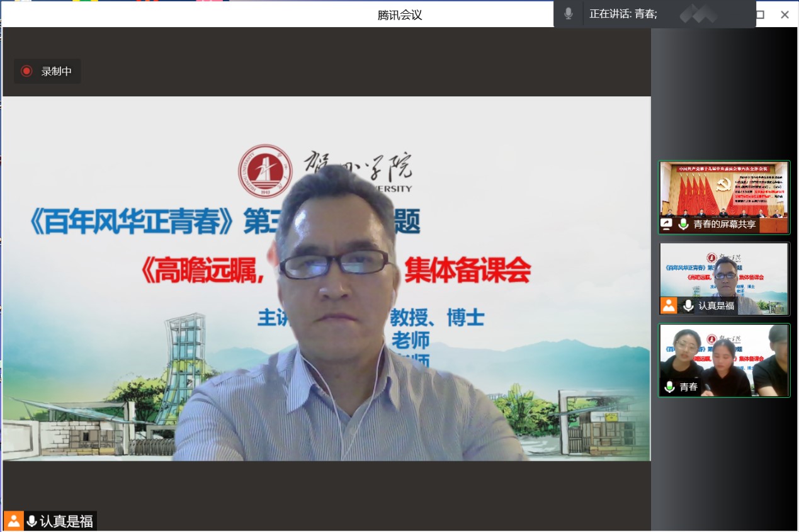The image size is (799, 532).
Task: Click the microphone icon in the 认真是福 thumbnail
Action: click(689, 305)
